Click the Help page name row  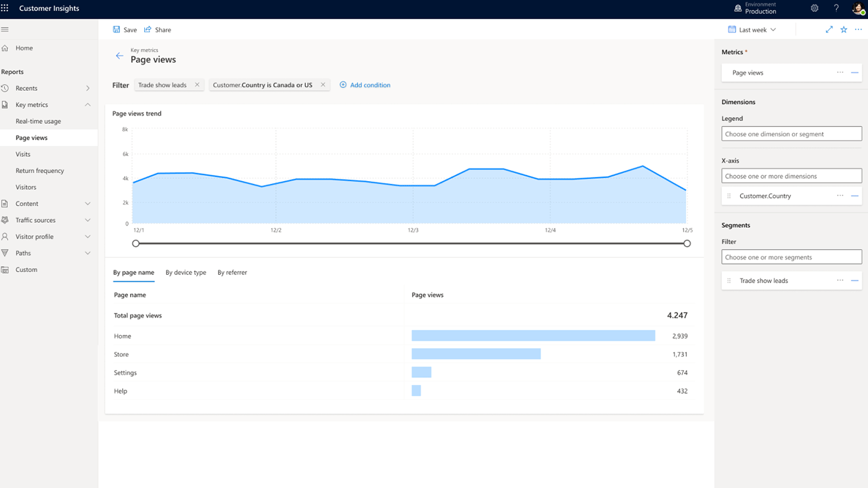coord(401,391)
